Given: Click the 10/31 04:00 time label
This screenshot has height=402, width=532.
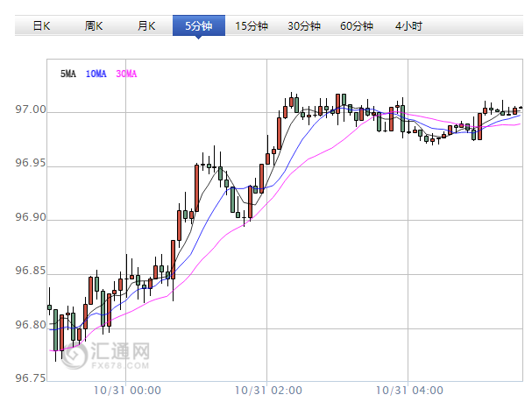Looking at the screenshot, I should (x=409, y=390).
